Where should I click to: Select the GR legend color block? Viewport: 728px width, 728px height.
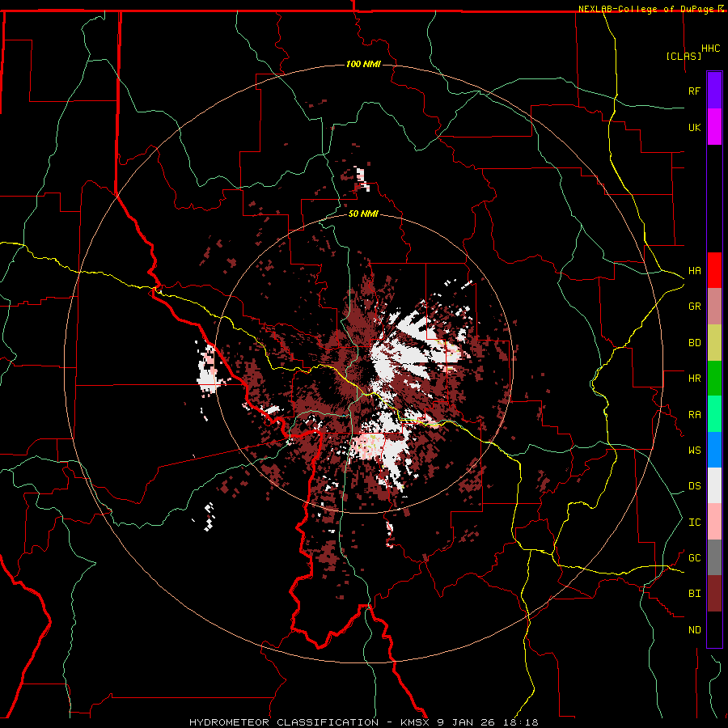pyautogui.click(x=714, y=307)
